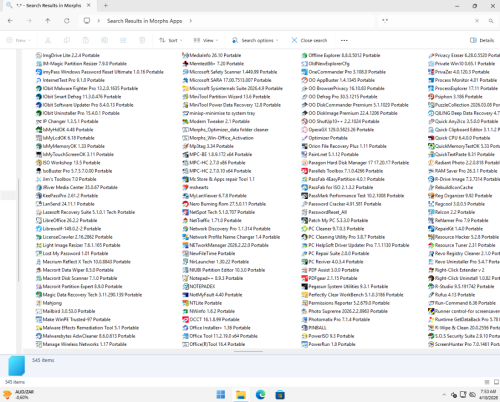Click into the search input field
Image resolution: width=500 pixels, height=402 pixels.
427,21
